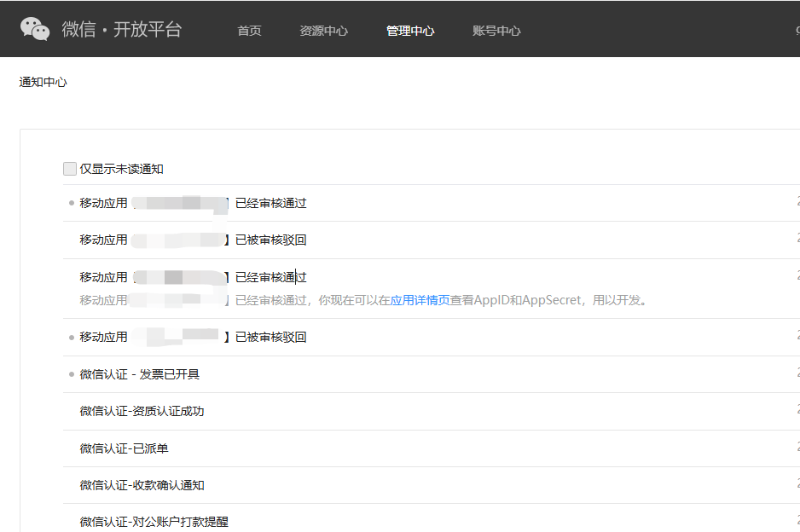Open 微信认证-资质认证成功 notification
Viewport: 800px width, 532px height.
(142, 411)
